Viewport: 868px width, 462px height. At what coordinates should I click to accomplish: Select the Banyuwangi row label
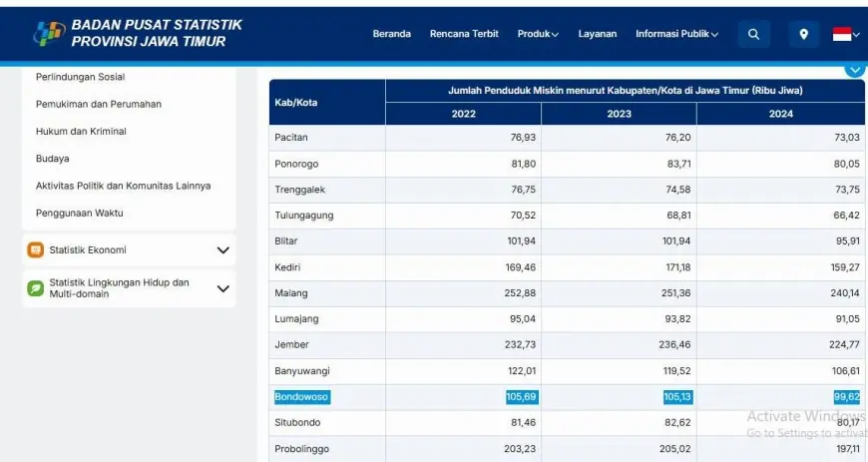(302, 370)
